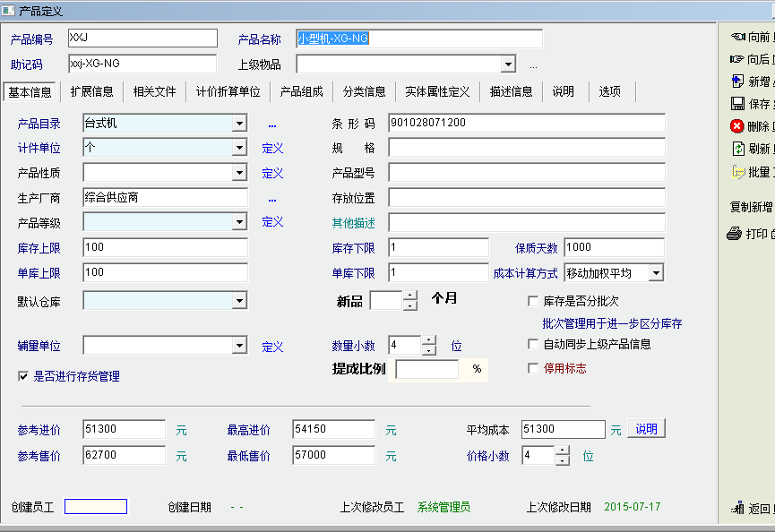Click the 保存 floppy disk icon

737,104
